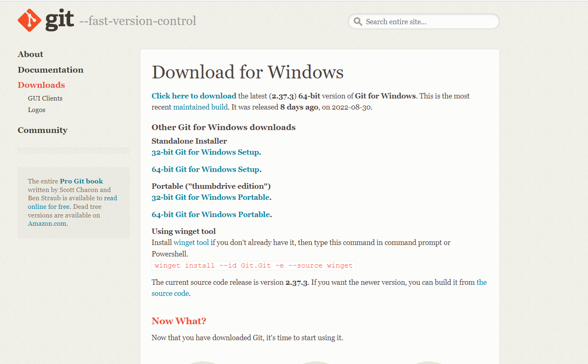Click the 'Standalone Installer' subheading
588x364 pixels.
tap(189, 141)
